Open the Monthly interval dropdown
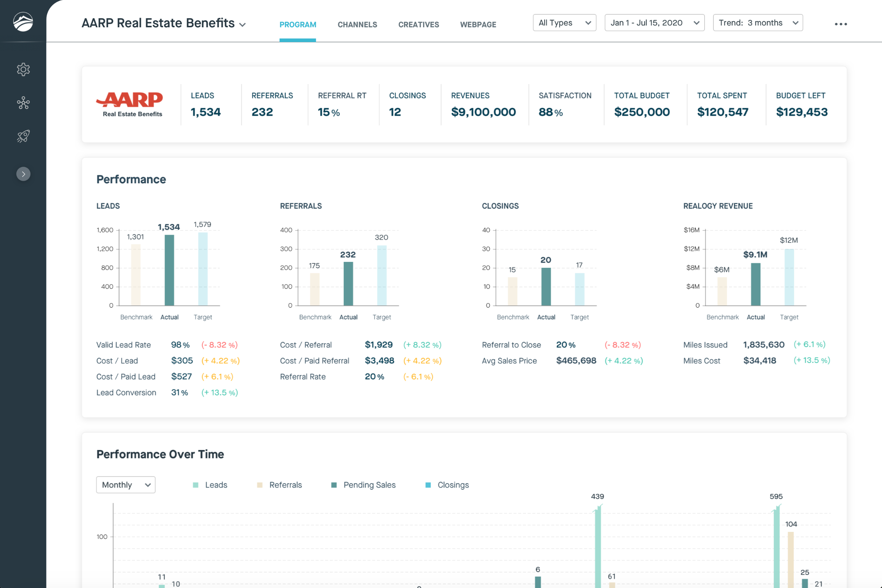The height and width of the screenshot is (588, 882). [x=126, y=485]
